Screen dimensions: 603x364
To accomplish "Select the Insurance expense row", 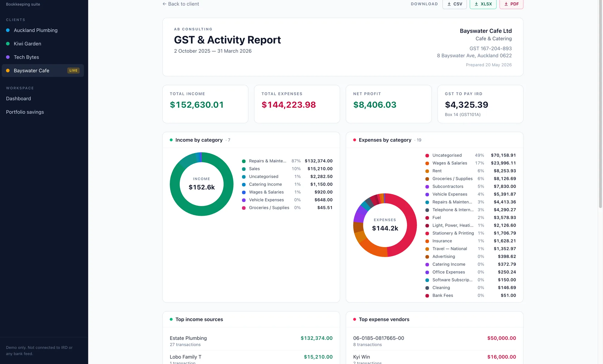I will 470,241.
